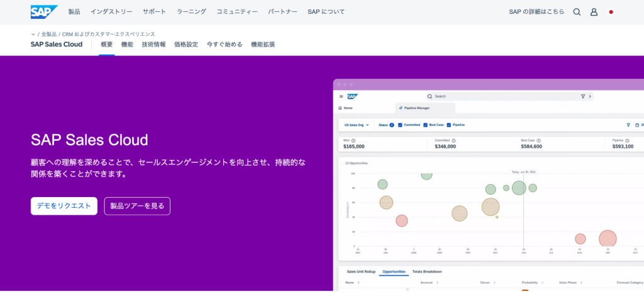The width and height of the screenshot is (644, 299).
Task: Switch to the 今すぐ始める tab
Action: (x=225, y=45)
